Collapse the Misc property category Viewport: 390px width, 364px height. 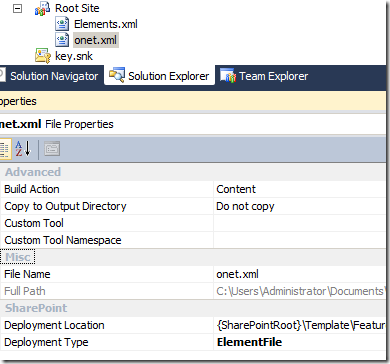point(18,257)
